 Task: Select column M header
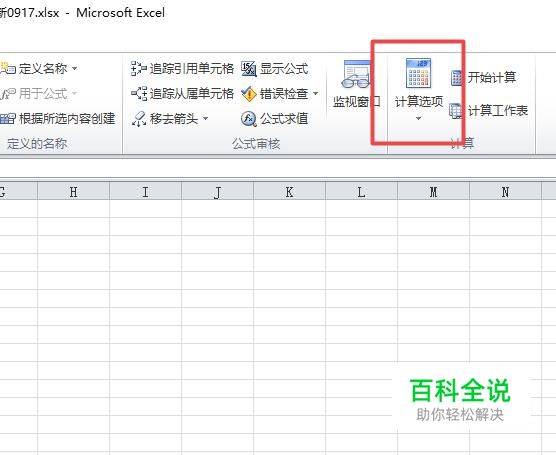pos(433,192)
